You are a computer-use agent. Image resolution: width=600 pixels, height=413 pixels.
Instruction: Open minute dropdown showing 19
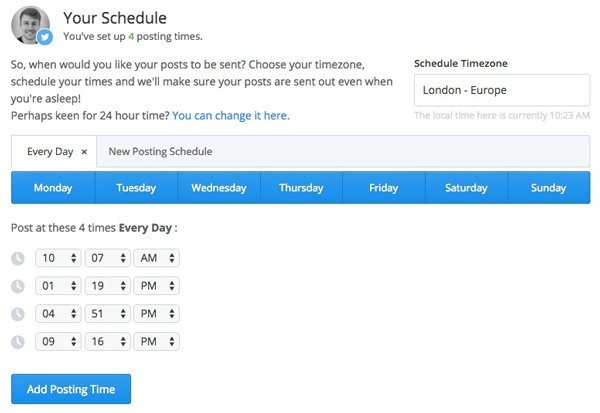point(108,286)
